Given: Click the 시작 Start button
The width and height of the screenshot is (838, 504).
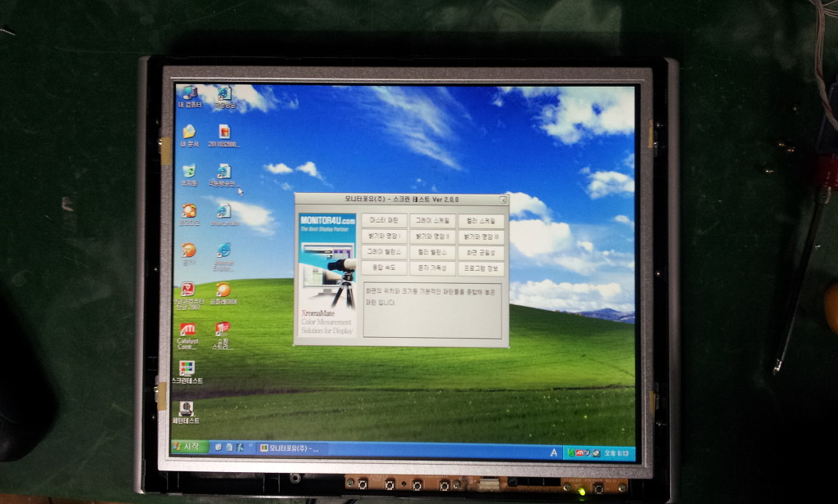Looking at the screenshot, I should [x=189, y=446].
